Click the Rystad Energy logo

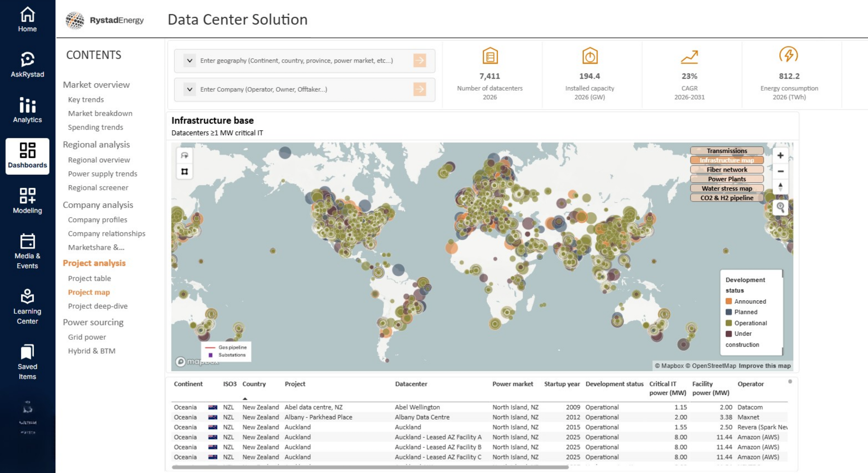(x=105, y=20)
